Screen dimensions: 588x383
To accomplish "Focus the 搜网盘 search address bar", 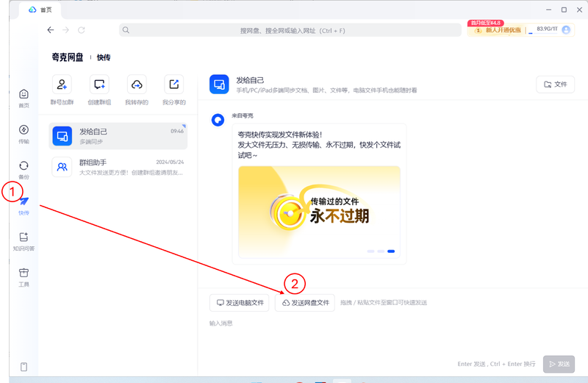I will coord(290,30).
